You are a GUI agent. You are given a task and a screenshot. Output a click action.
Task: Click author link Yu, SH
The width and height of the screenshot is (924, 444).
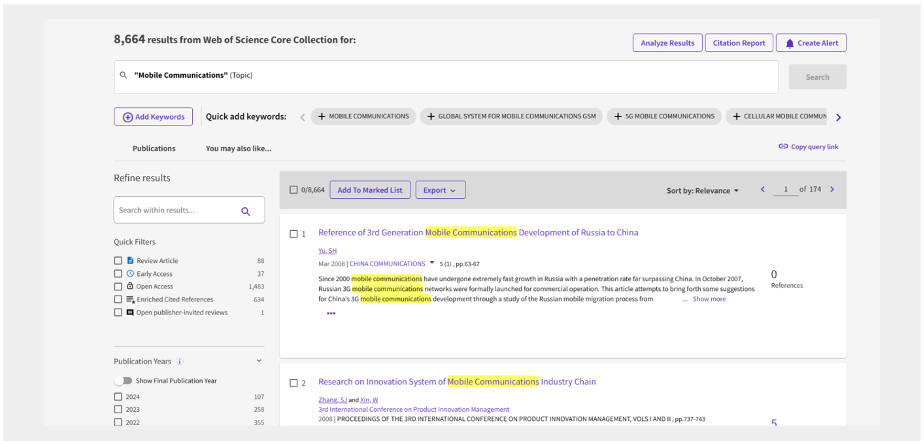328,251
